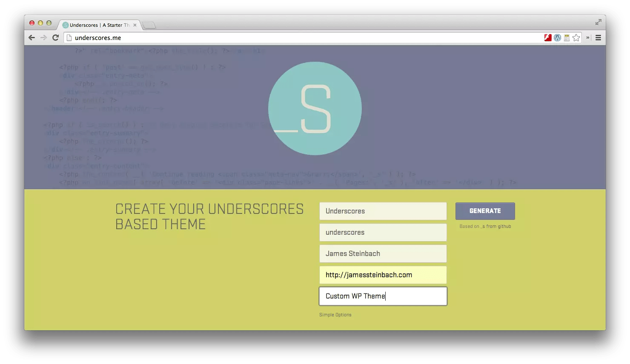Minimize the window with yellow button

(40, 23)
